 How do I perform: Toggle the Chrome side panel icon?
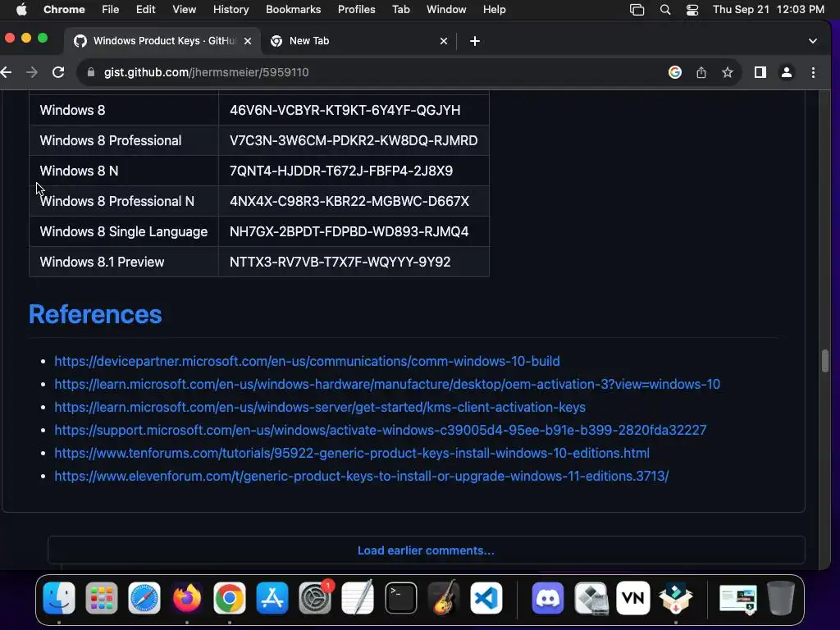coord(760,72)
